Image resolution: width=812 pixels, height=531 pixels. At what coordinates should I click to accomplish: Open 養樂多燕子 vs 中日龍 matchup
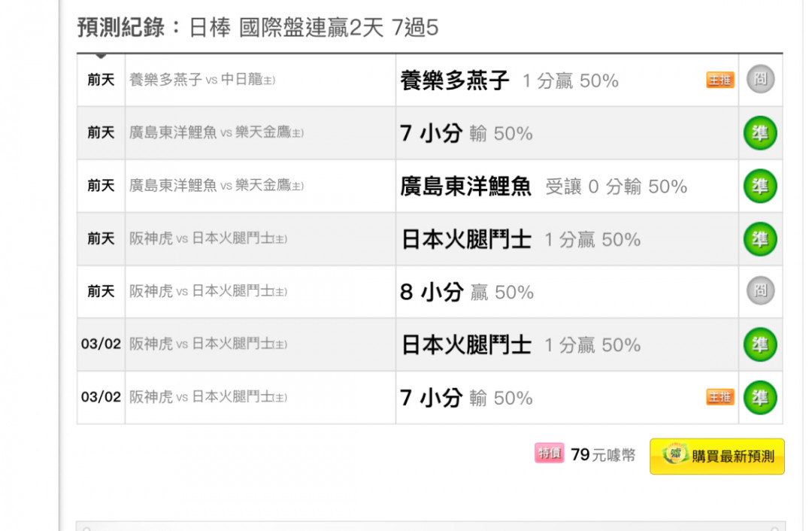[x=202, y=80]
